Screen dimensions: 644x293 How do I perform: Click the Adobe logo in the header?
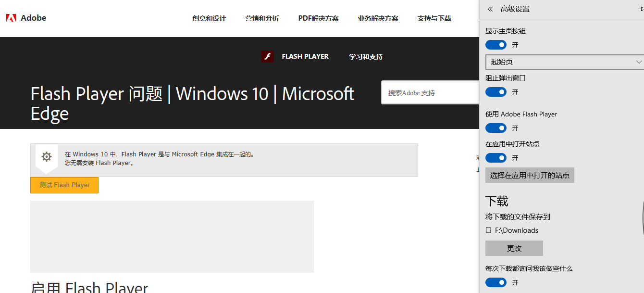(26, 18)
